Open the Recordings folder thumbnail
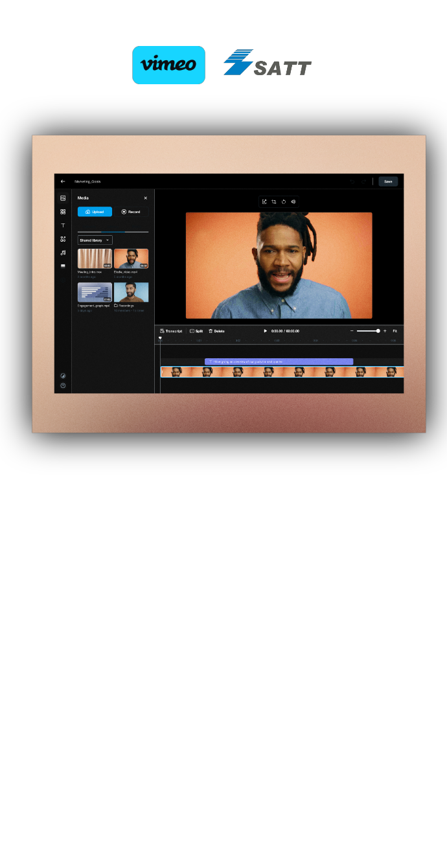 131,292
